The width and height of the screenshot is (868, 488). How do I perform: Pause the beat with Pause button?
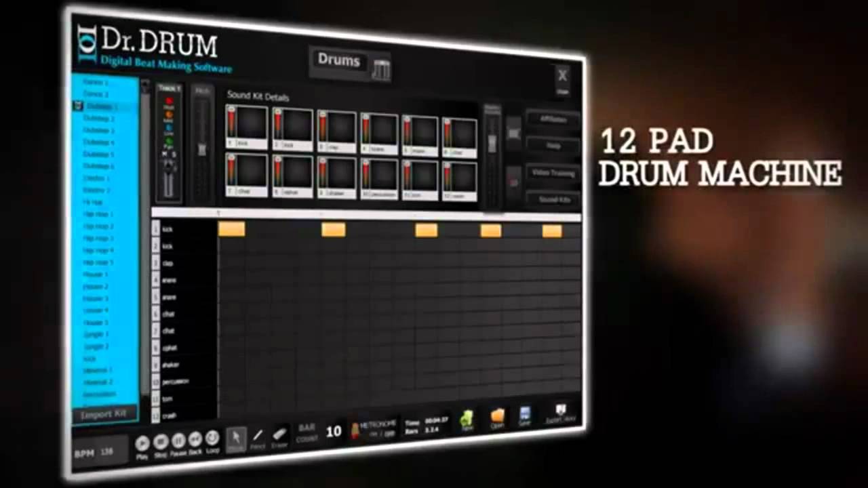(178, 441)
